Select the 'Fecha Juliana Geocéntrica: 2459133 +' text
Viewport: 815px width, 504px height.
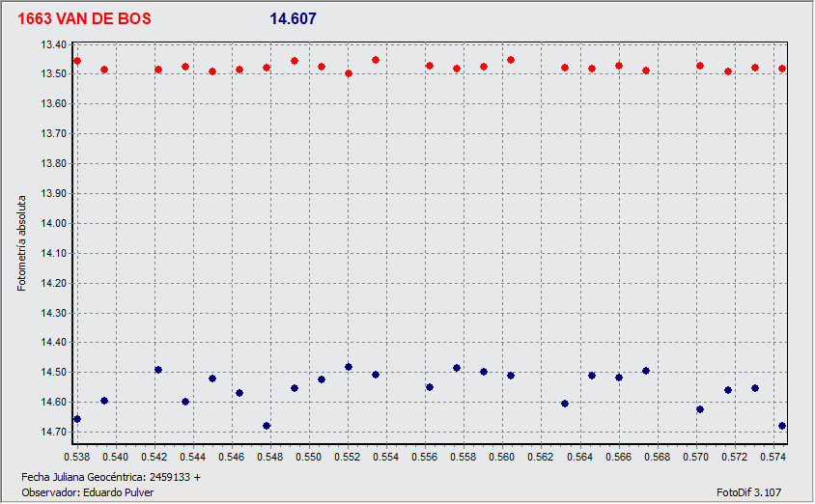(111, 477)
